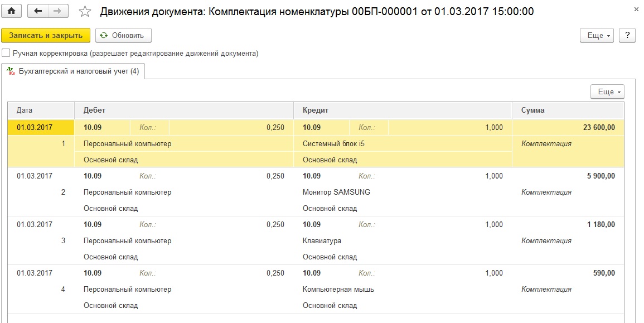The width and height of the screenshot is (644, 323).
Task: Go back with left arrow
Action: coord(38,11)
